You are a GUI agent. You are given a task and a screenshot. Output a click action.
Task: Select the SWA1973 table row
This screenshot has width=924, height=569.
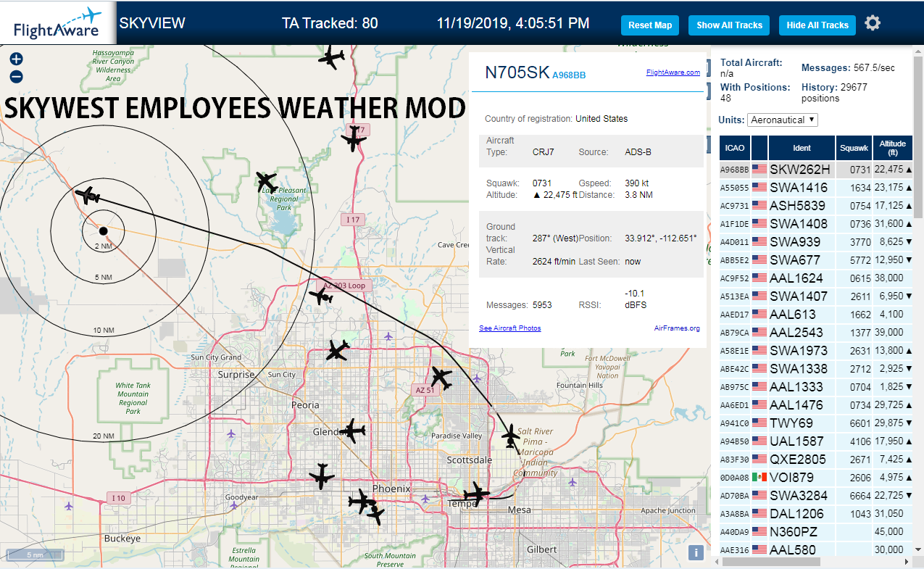point(817,351)
